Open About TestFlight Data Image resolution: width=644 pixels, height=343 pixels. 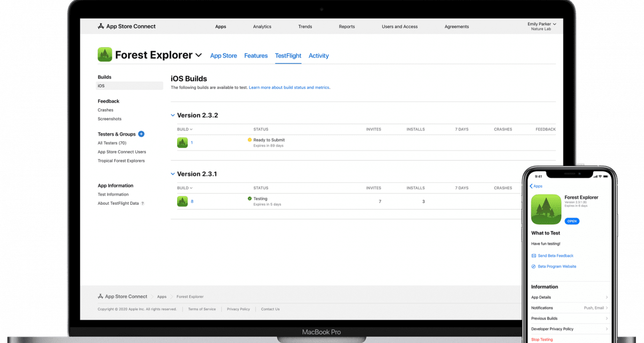pyautogui.click(x=118, y=203)
